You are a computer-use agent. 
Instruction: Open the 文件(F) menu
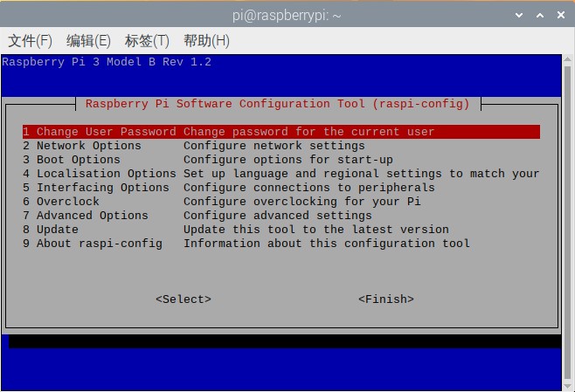click(x=30, y=41)
